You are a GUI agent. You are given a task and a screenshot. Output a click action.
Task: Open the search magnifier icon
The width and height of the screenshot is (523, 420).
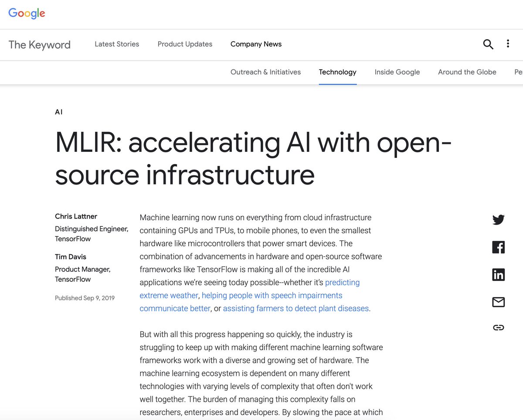(x=488, y=44)
